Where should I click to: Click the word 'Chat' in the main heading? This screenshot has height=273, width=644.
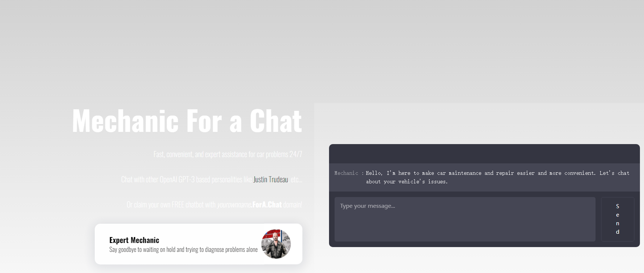tap(276, 121)
